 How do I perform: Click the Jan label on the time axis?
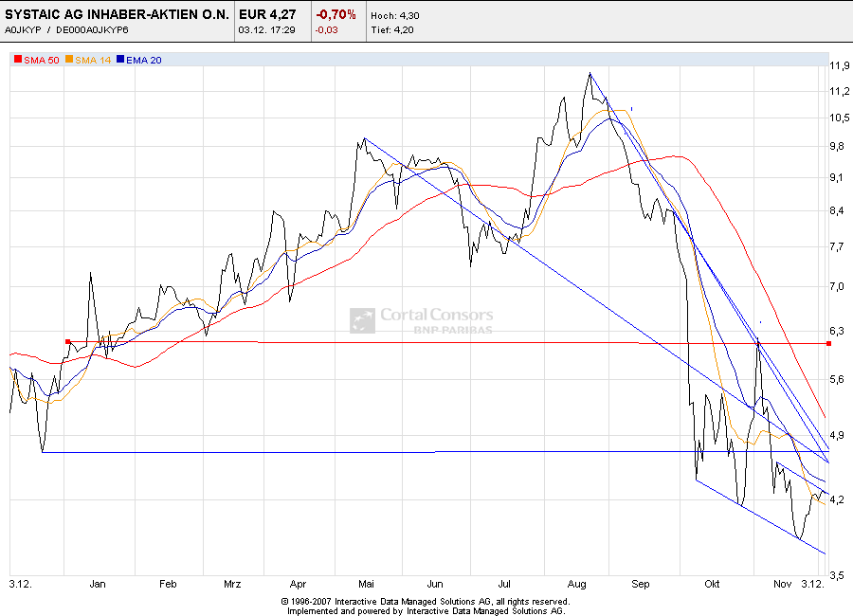[98, 584]
